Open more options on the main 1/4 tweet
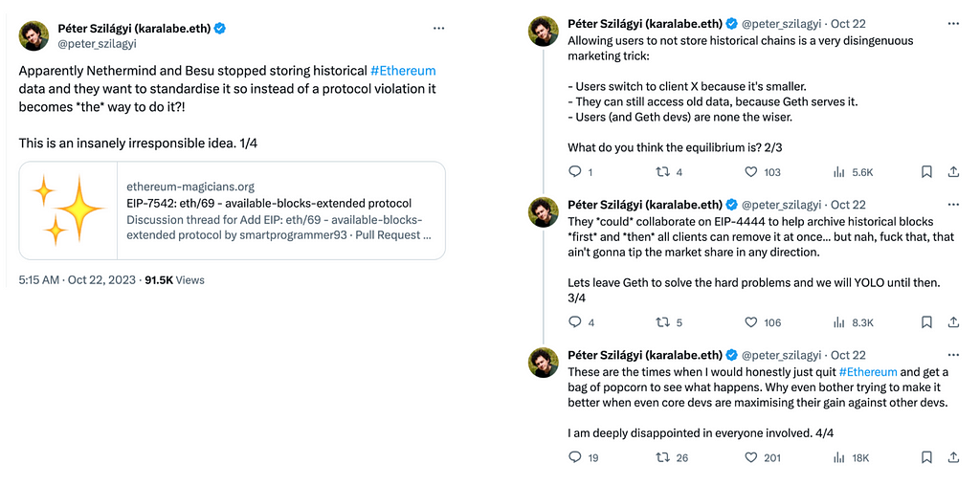 pyautogui.click(x=438, y=28)
